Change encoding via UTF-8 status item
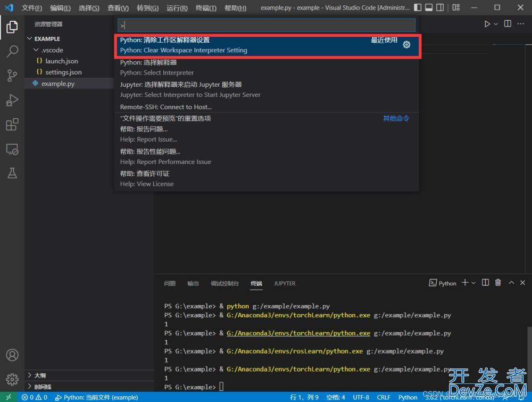This screenshot has width=532, height=402. 361,397
